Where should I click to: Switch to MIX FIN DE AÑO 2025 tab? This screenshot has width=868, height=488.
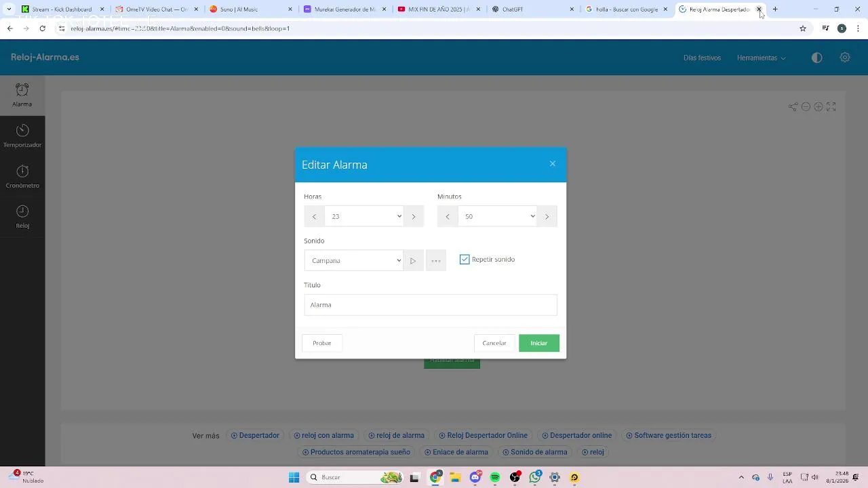click(x=438, y=9)
